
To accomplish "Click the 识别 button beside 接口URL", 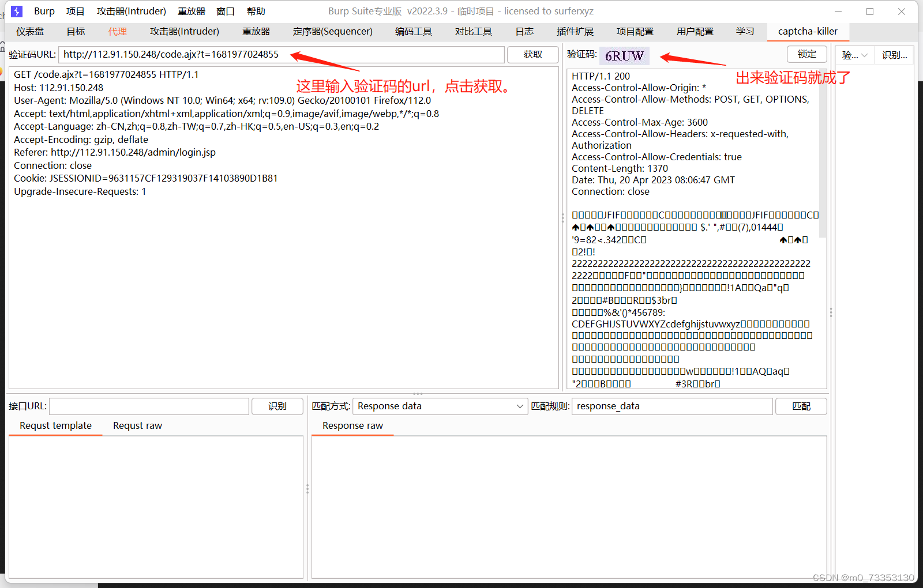I will [277, 406].
